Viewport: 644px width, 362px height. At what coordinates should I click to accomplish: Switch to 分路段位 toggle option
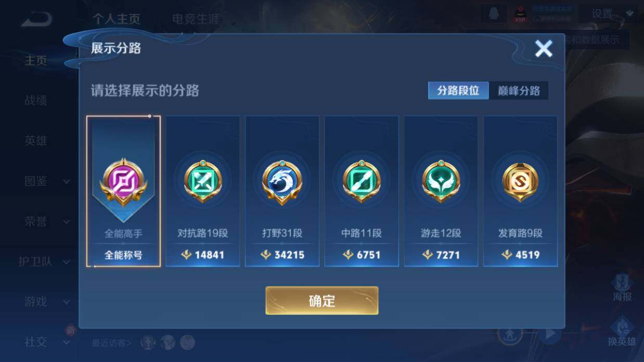(x=458, y=90)
